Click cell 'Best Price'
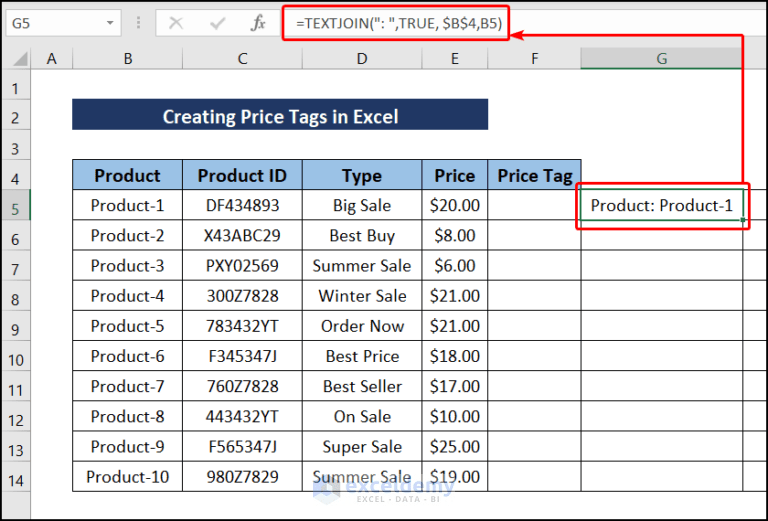 coord(362,356)
